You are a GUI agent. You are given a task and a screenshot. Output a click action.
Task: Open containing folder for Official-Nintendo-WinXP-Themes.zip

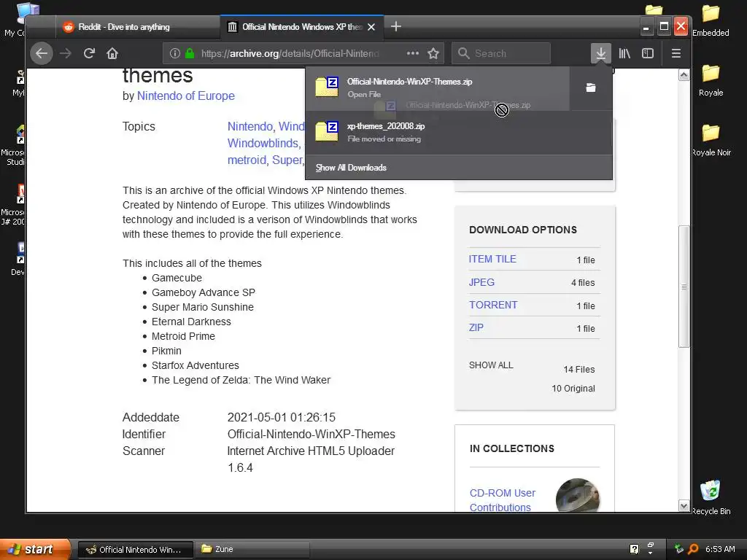pos(591,87)
